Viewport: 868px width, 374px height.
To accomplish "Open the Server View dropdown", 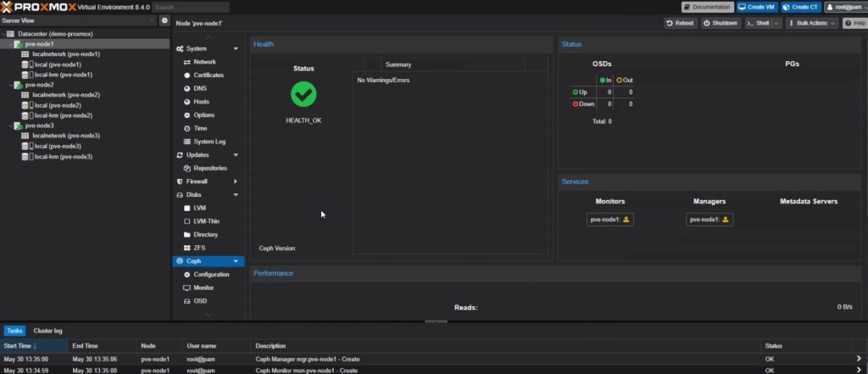I will tap(78, 20).
